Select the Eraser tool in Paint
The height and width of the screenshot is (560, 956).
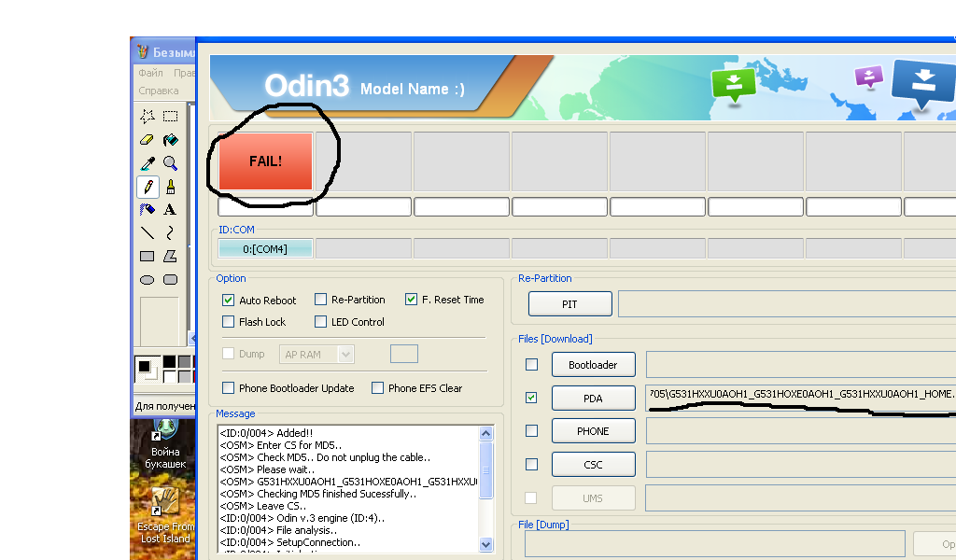tap(148, 140)
